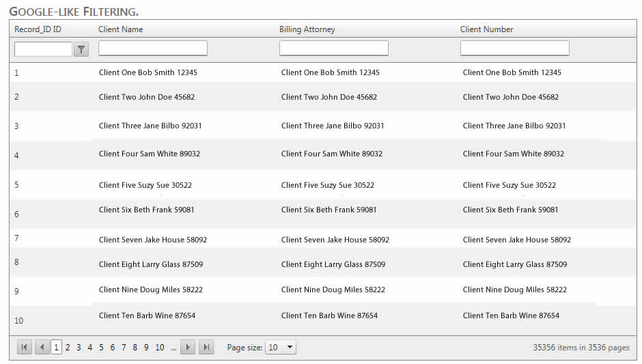Focus the Client Name filter field
Screen dimensions: 642x364
click(153, 48)
